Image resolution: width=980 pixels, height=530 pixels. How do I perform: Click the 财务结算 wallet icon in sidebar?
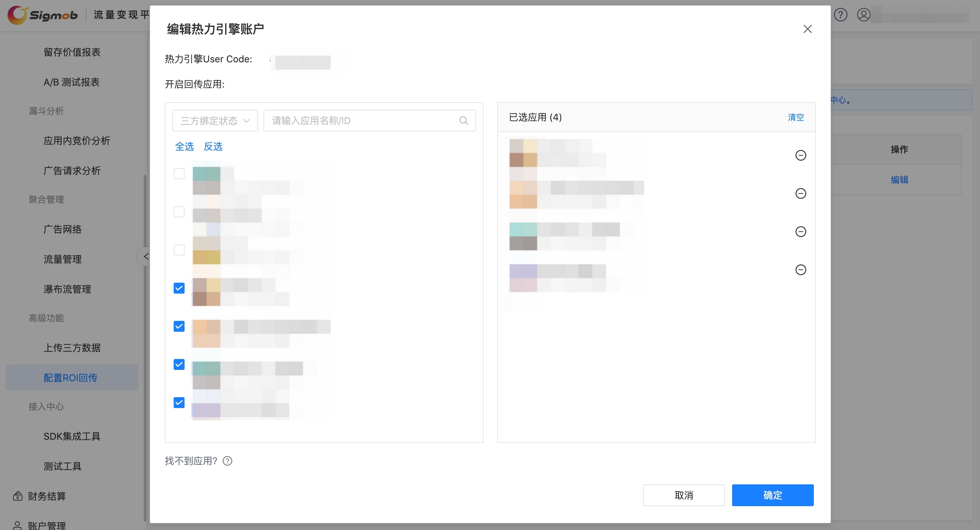17,496
